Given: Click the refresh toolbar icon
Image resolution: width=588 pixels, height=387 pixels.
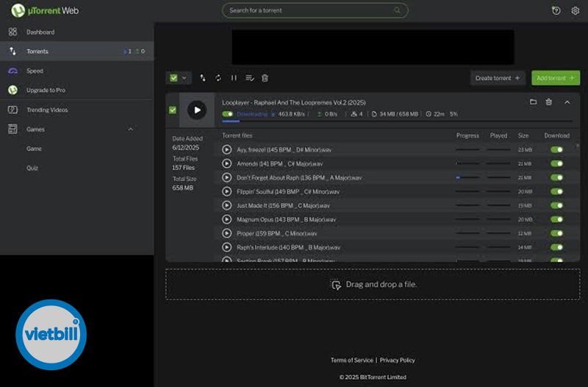Looking at the screenshot, I should [218, 78].
